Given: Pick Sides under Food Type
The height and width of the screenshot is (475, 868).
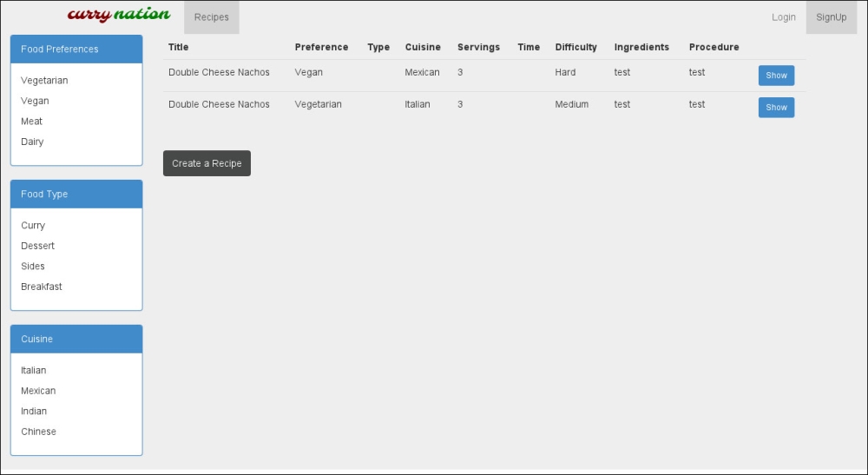Looking at the screenshot, I should click(33, 267).
